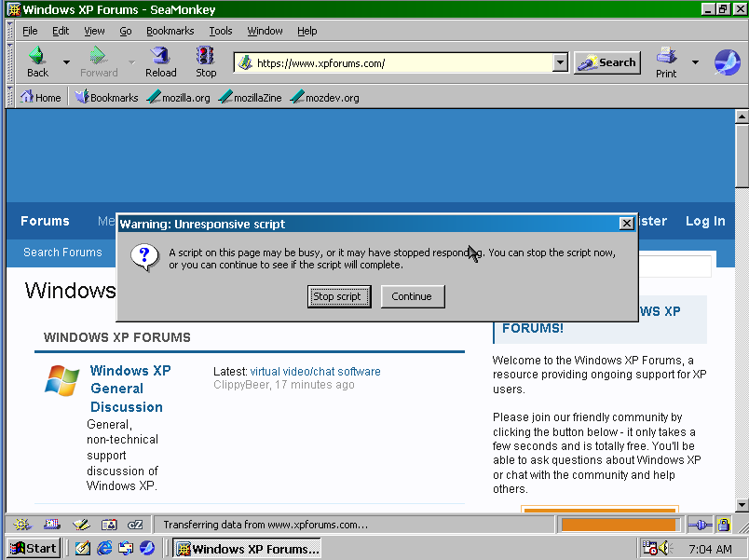
Task: Click the Windows XP Forums taskbar button
Action: (x=247, y=549)
